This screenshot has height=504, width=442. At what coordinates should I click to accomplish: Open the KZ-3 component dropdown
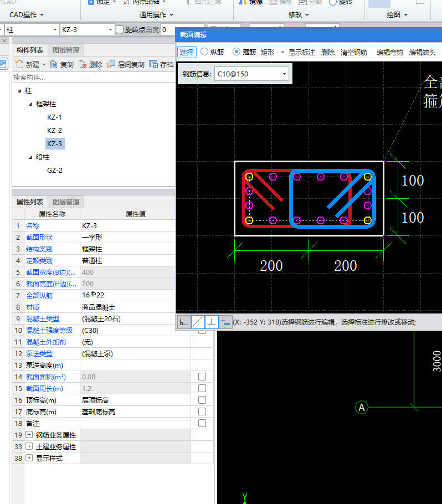(110, 30)
